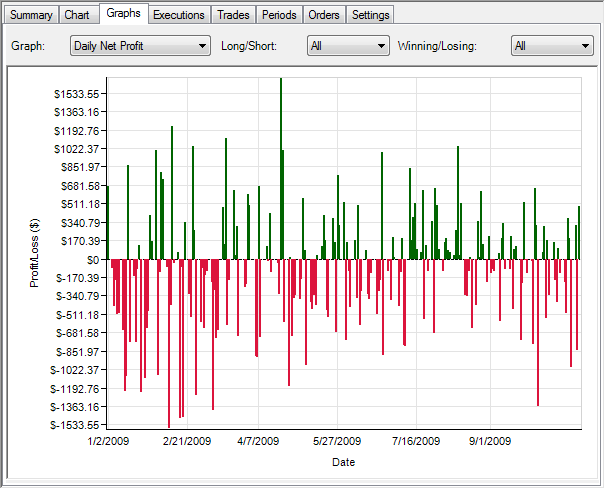Click the Graph: label
The image size is (604, 488).
coord(28,46)
